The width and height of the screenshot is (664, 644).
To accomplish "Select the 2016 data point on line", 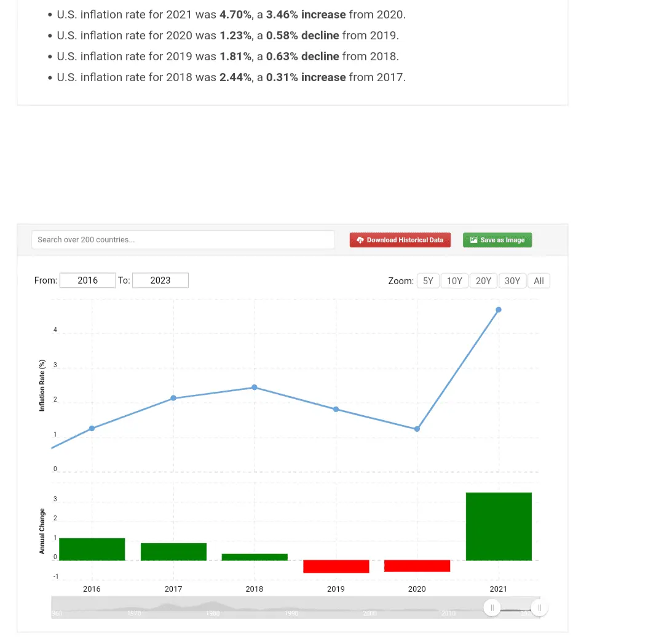I will click(92, 428).
